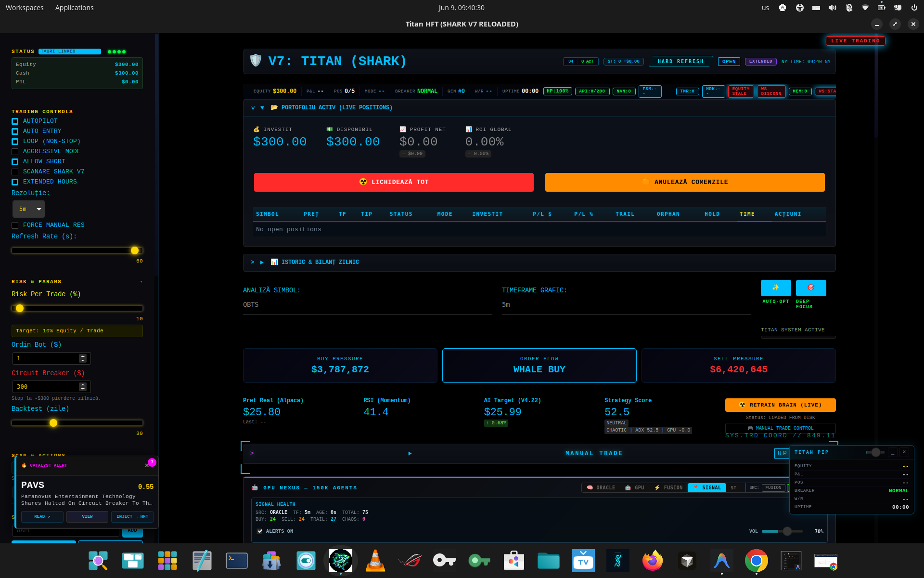Open the white key password app
Image resolution: width=924 pixels, height=578 pixels.
tap(444, 561)
